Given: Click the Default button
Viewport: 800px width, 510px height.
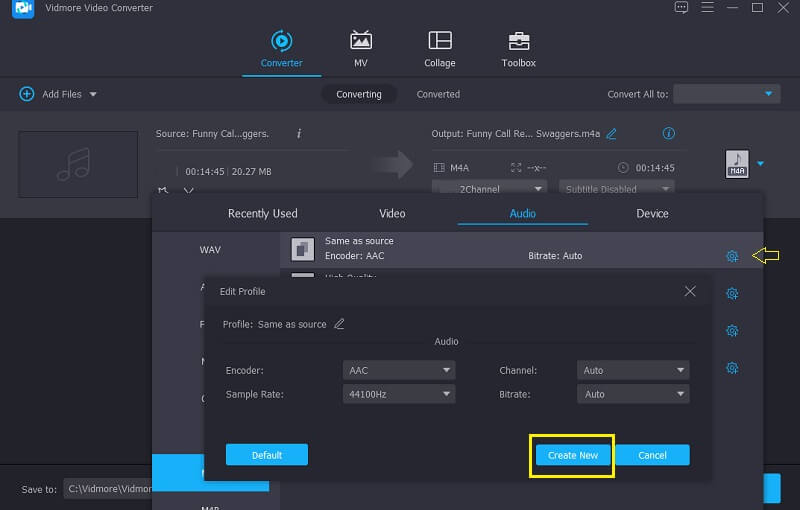Looking at the screenshot, I should 266,455.
